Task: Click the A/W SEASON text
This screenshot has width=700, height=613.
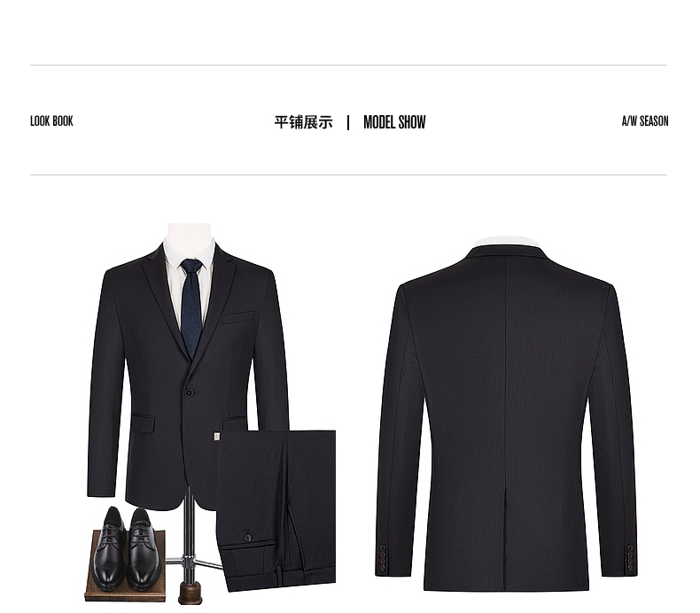Action: click(645, 121)
